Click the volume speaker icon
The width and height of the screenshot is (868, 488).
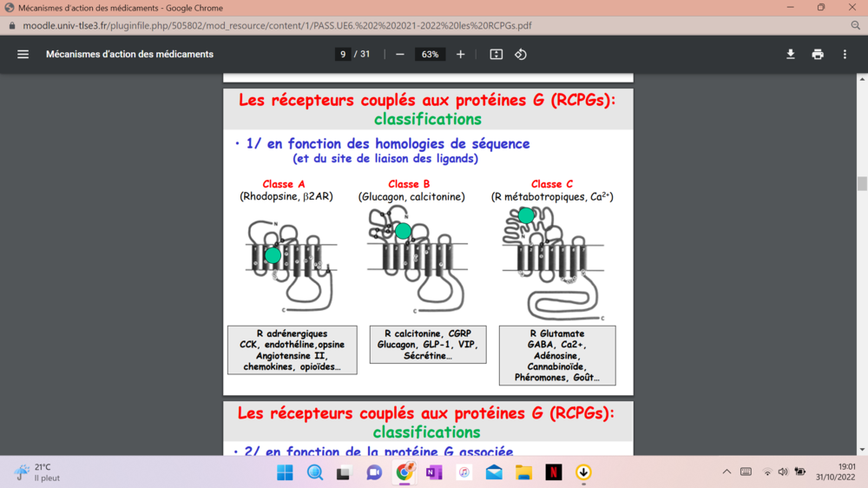pos(783,472)
